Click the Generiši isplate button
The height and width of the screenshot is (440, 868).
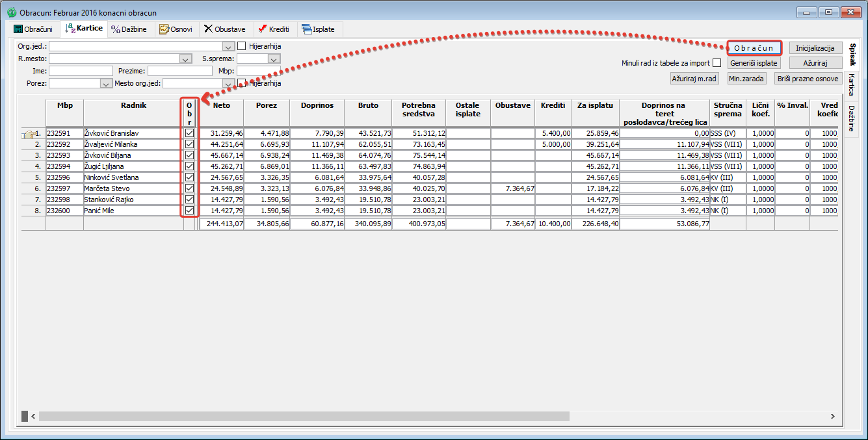(x=754, y=63)
